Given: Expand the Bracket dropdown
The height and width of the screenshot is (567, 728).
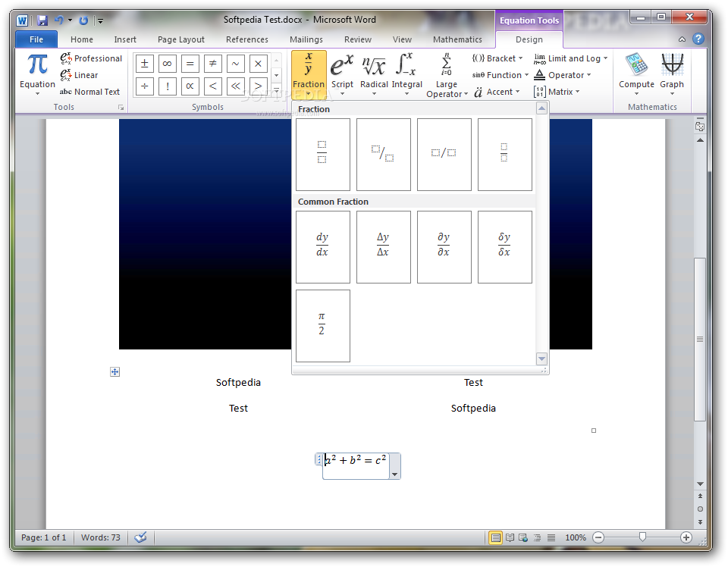Looking at the screenshot, I should pyautogui.click(x=497, y=58).
